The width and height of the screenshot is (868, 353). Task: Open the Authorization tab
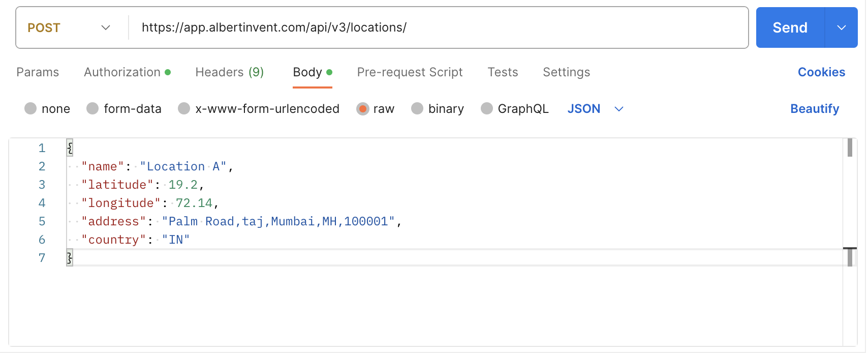(122, 72)
